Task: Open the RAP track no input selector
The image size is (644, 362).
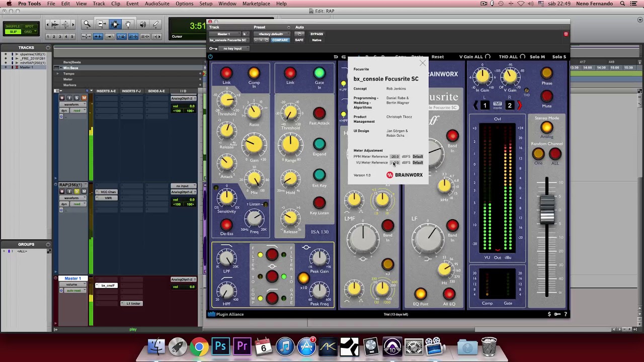Action: [183, 186]
